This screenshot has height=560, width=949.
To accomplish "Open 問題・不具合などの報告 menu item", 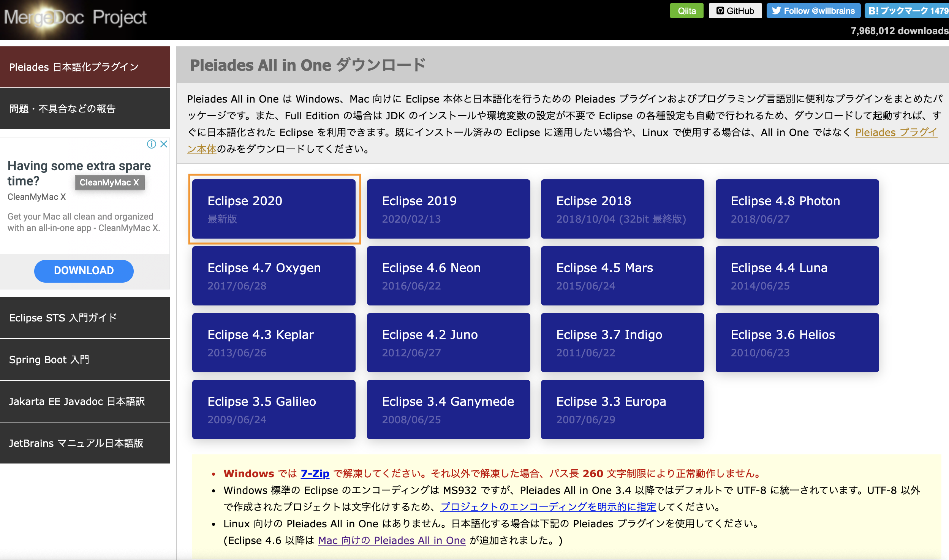I will [x=85, y=109].
